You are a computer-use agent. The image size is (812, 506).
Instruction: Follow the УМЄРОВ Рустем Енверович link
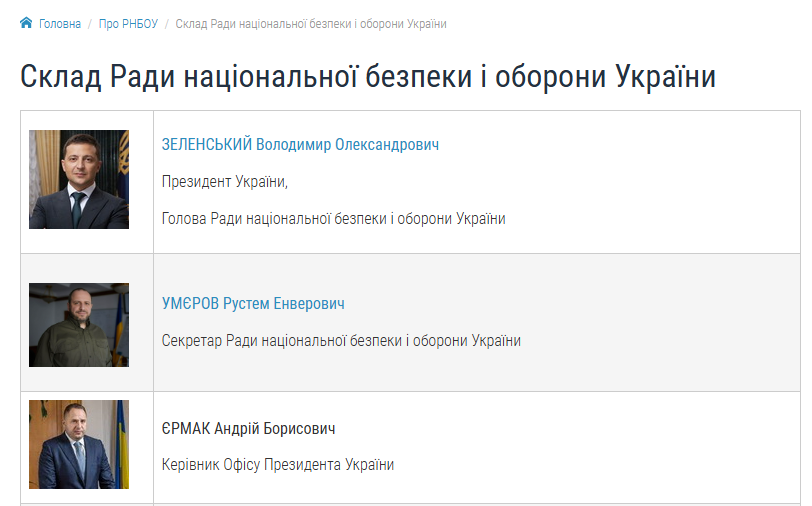point(253,304)
